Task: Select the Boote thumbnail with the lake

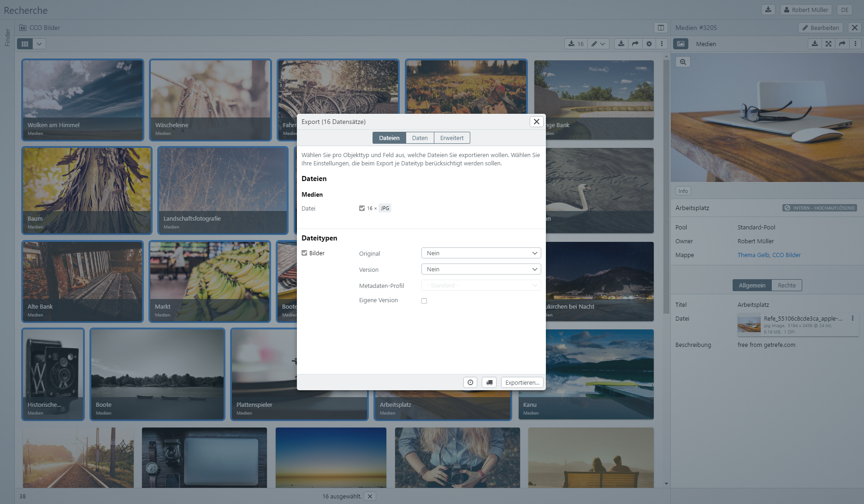Action: point(158,374)
